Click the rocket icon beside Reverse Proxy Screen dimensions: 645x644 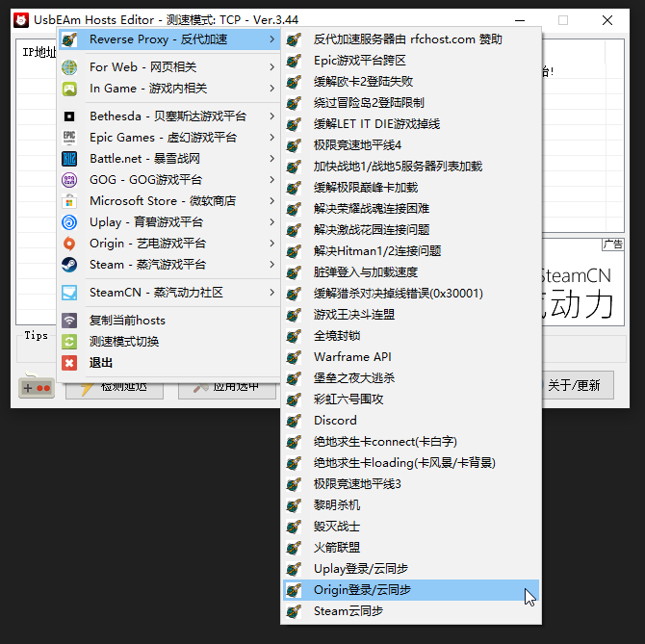(69, 39)
